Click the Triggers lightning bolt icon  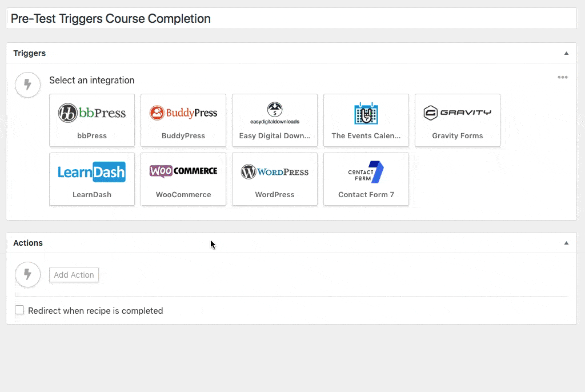click(27, 85)
